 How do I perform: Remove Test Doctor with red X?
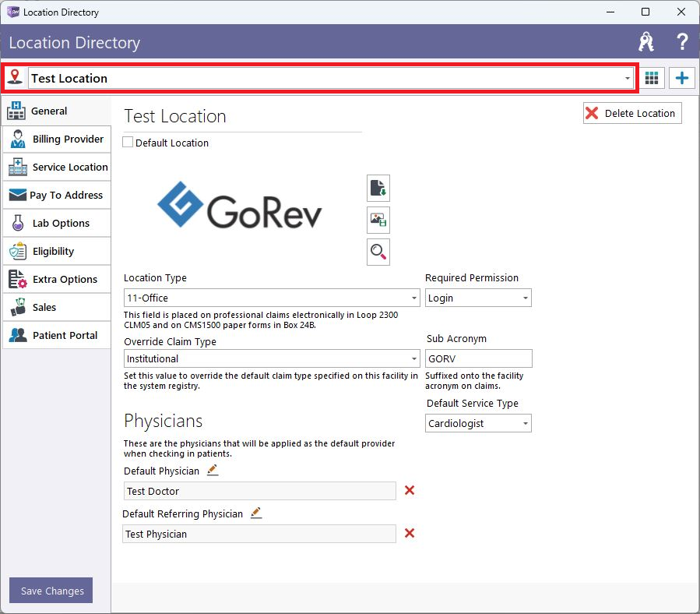click(x=410, y=490)
